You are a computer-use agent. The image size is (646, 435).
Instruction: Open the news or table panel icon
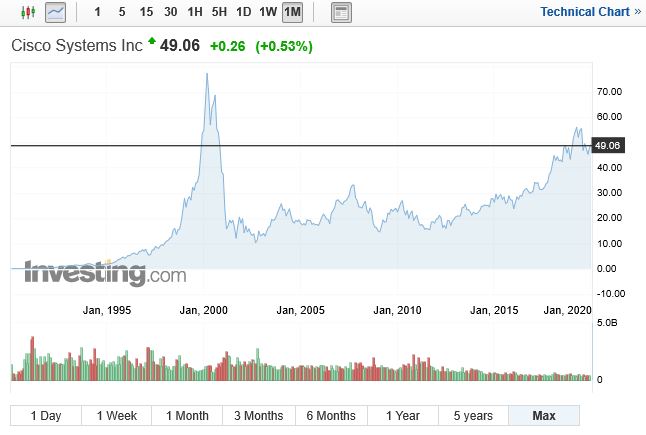(x=341, y=12)
